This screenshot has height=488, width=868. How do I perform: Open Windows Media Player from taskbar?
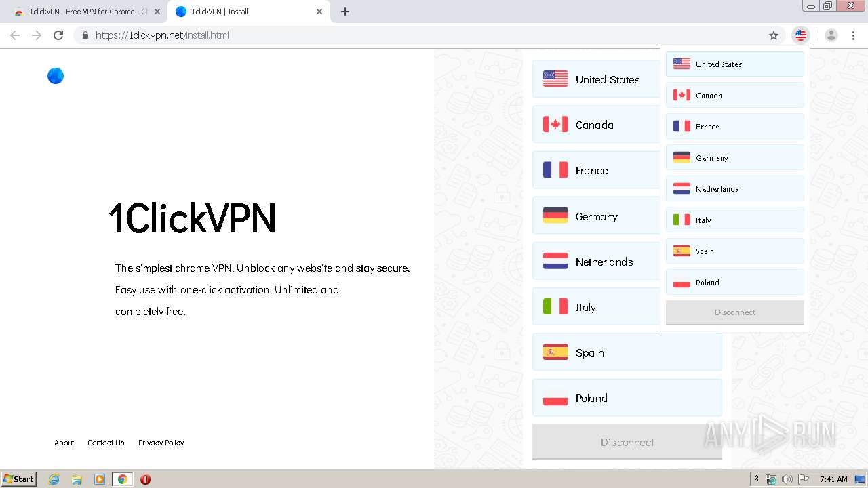coord(100,479)
